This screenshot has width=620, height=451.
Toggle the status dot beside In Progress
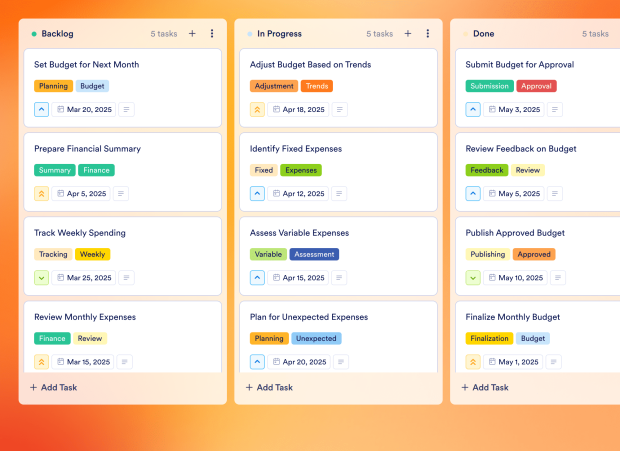(x=250, y=34)
